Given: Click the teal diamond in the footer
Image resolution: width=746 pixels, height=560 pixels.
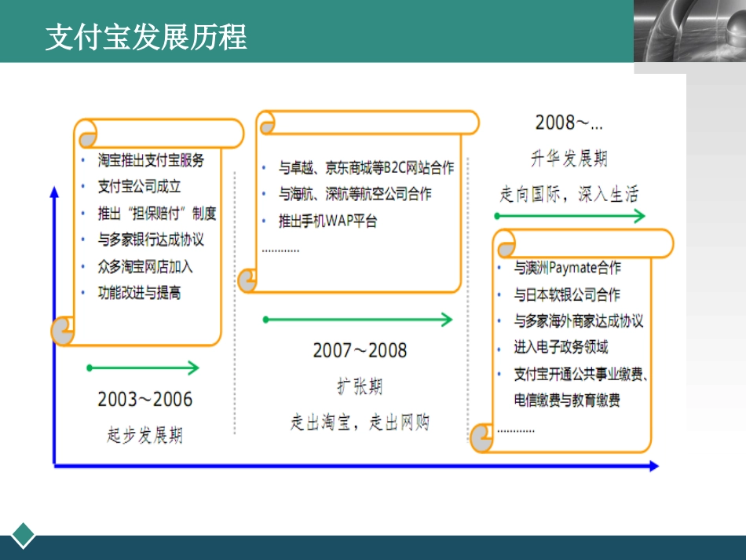Looking at the screenshot, I should (24, 535).
